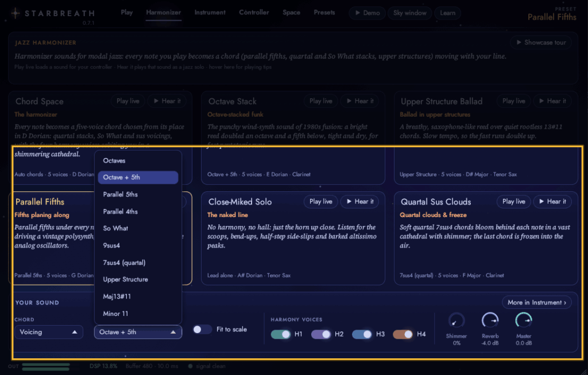Go to the Controller tab
The width and height of the screenshot is (588, 375).
point(254,13)
